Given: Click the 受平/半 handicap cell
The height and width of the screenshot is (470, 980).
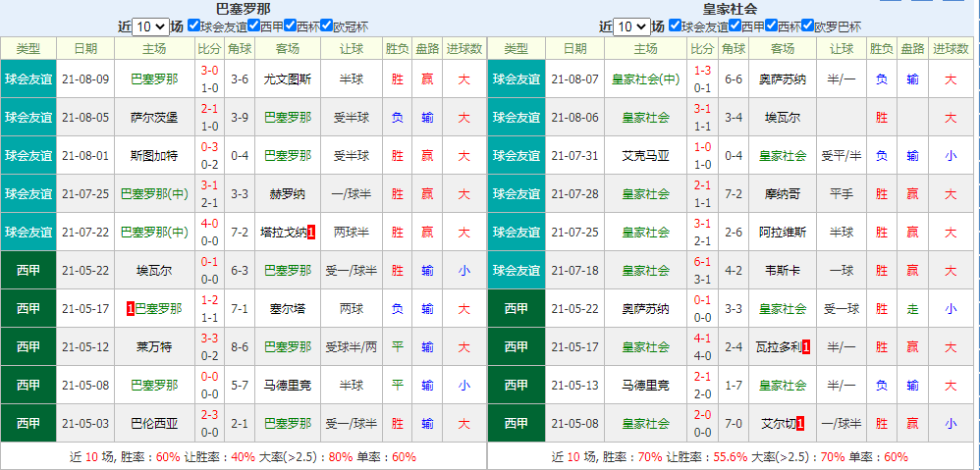Looking at the screenshot, I should point(842,155).
